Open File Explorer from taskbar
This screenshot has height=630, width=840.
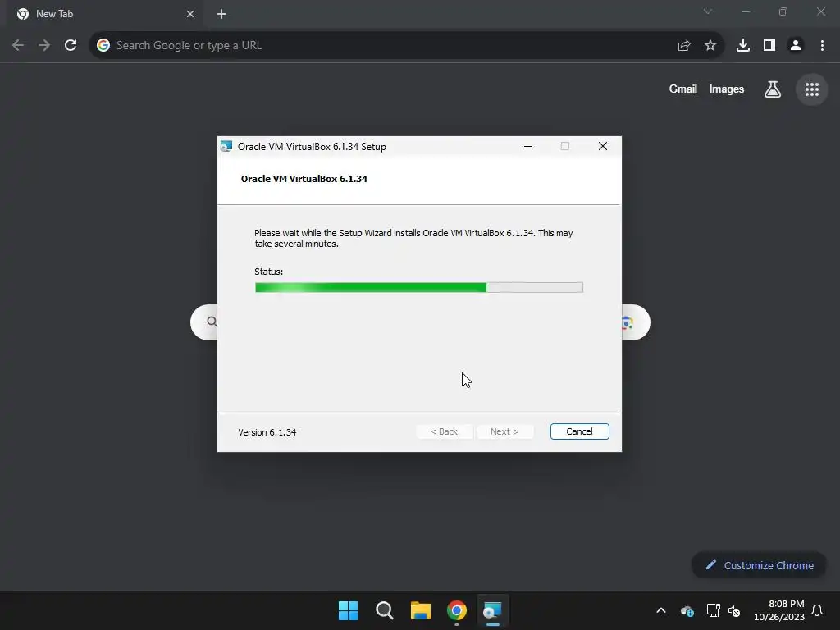click(421, 610)
